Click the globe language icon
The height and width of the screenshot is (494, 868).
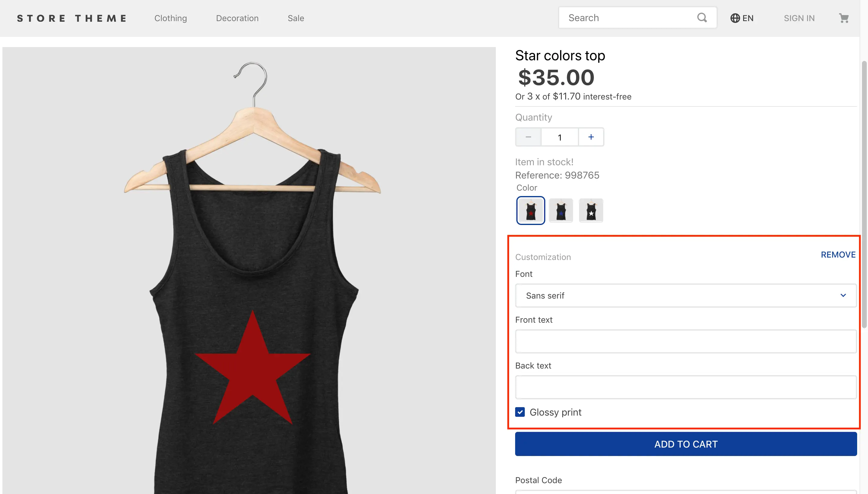click(735, 18)
